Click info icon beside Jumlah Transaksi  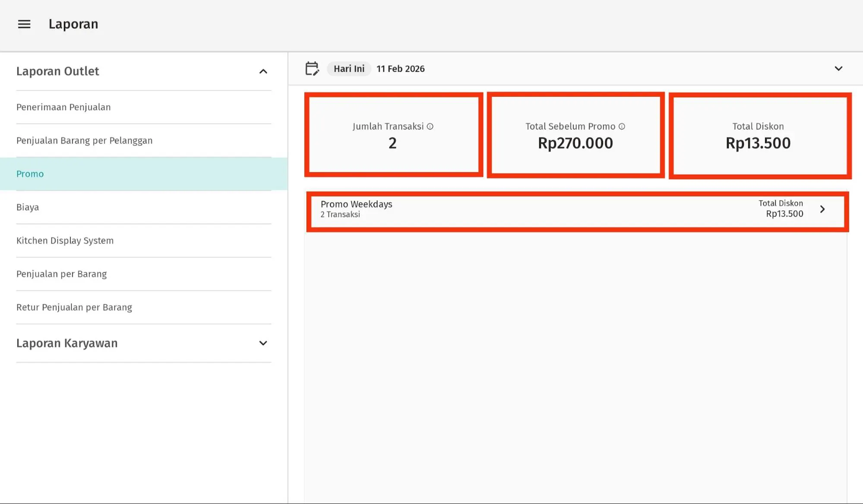[x=430, y=126]
